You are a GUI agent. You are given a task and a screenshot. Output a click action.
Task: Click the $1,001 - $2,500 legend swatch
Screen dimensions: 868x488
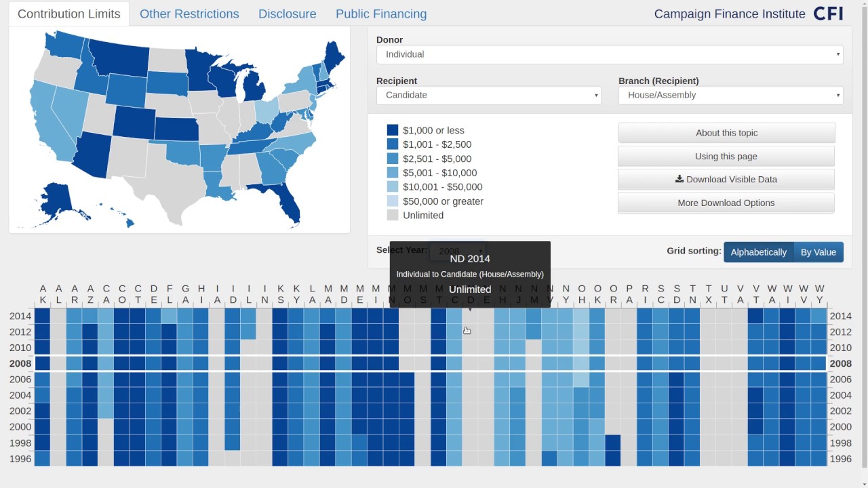point(393,144)
